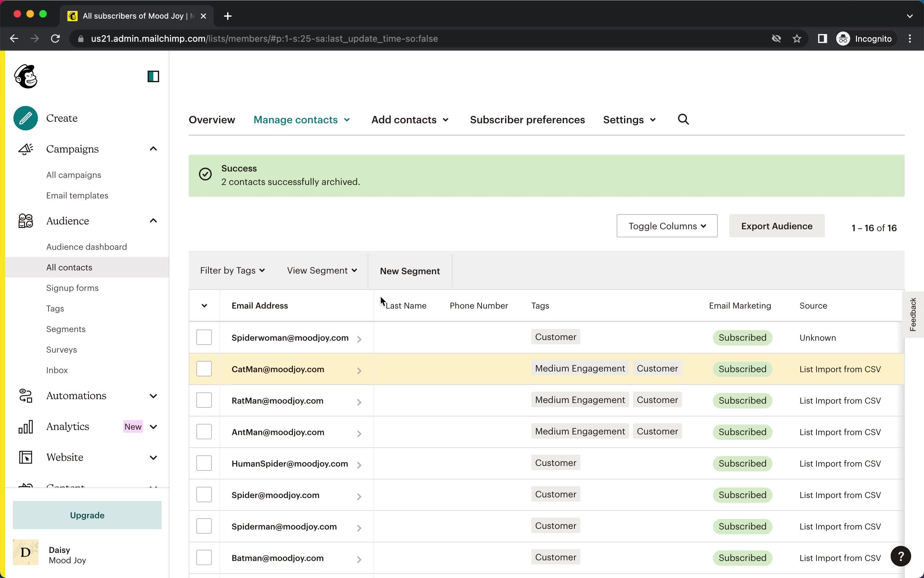Collapse the Audience section chevron
Screen dimensions: 924x578
[153, 221]
